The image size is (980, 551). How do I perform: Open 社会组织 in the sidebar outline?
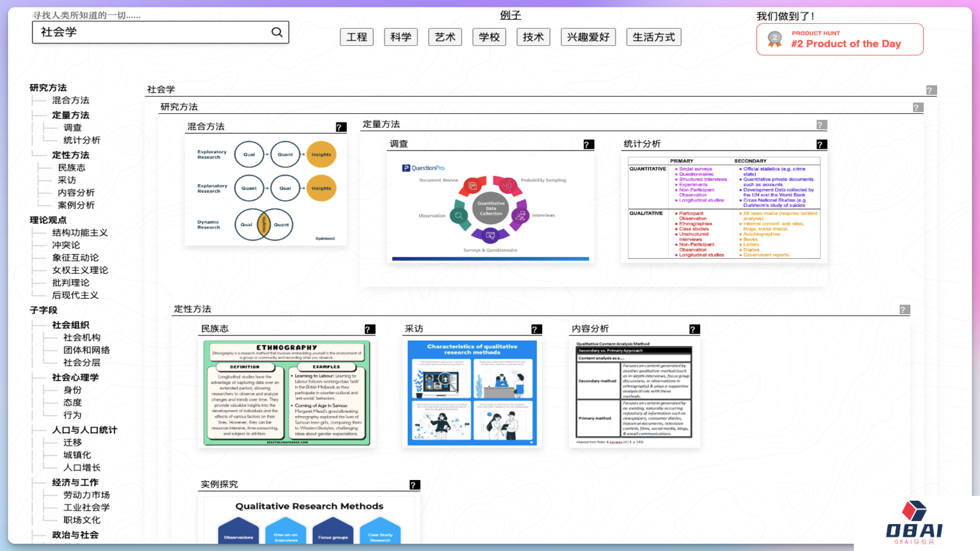[x=70, y=325]
